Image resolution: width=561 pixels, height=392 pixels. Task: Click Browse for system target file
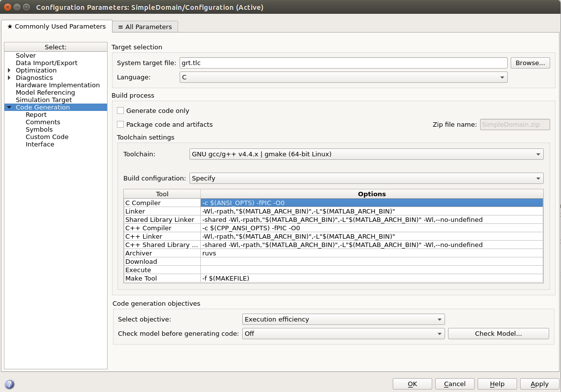tap(530, 63)
